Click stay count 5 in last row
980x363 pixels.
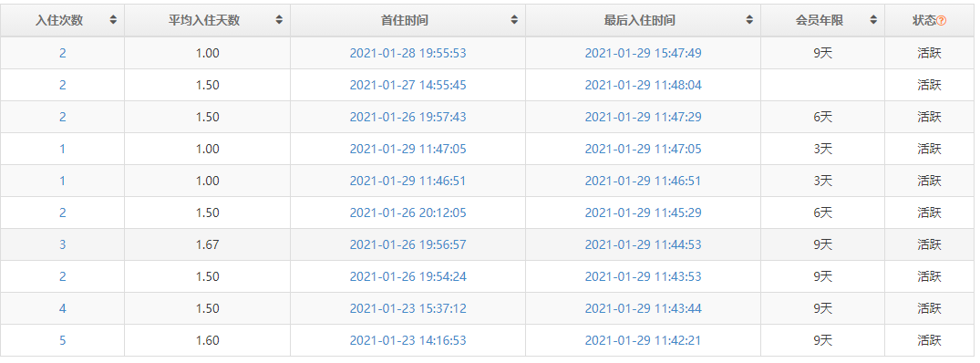point(63,340)
